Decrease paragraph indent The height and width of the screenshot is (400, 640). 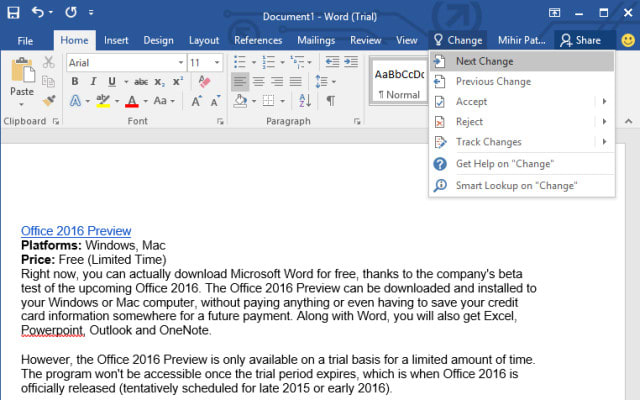tap(332, 62)
